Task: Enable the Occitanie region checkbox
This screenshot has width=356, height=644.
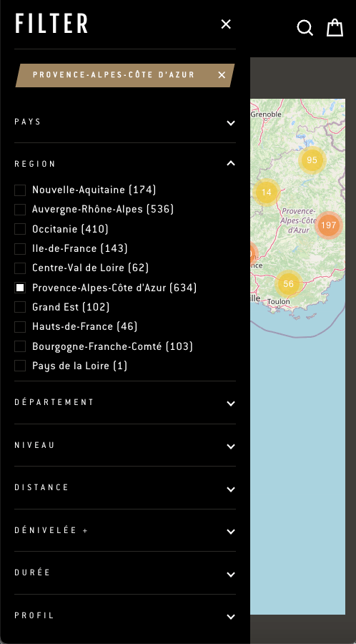Action: [x=20, y=229]
